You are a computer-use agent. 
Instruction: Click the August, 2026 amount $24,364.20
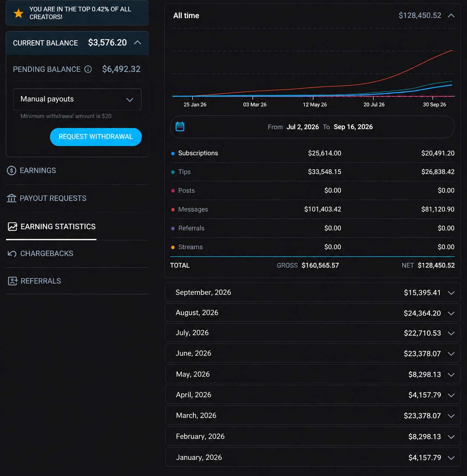click(422, 313)
